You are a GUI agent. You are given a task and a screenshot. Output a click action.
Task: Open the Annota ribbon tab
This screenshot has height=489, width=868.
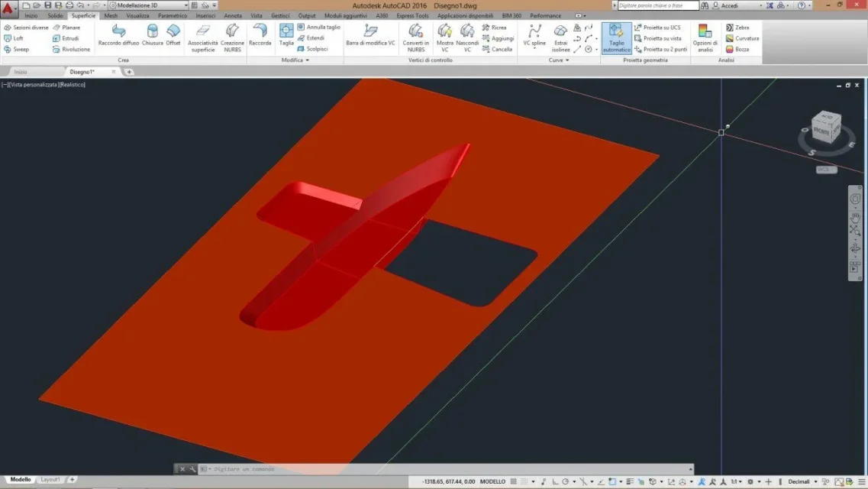pyautogui.click(x=233, y=15)
